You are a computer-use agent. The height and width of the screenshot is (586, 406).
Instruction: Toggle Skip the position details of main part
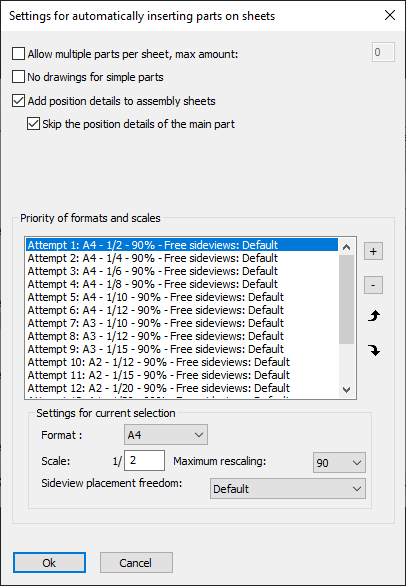(33, 124)
